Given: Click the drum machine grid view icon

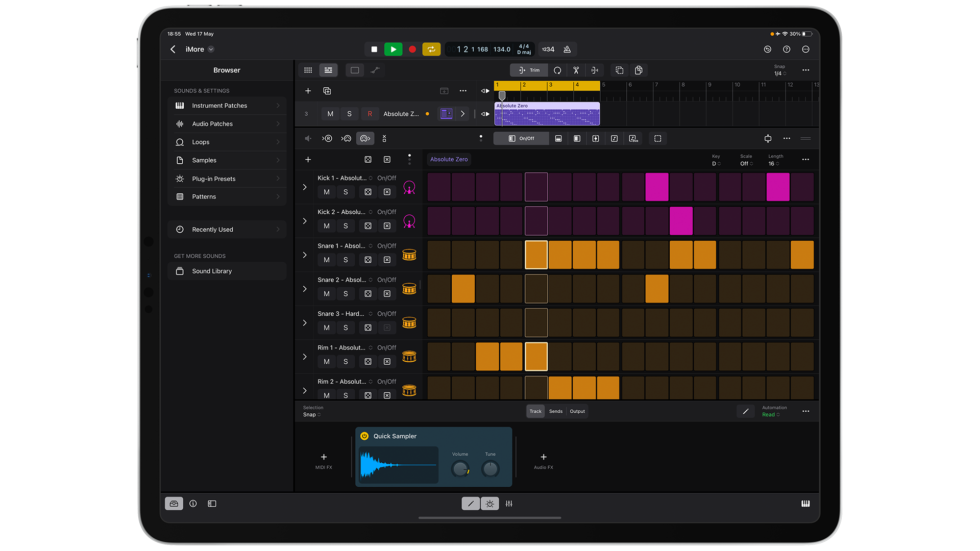Looking at the screenshot, I should point(309,70).
